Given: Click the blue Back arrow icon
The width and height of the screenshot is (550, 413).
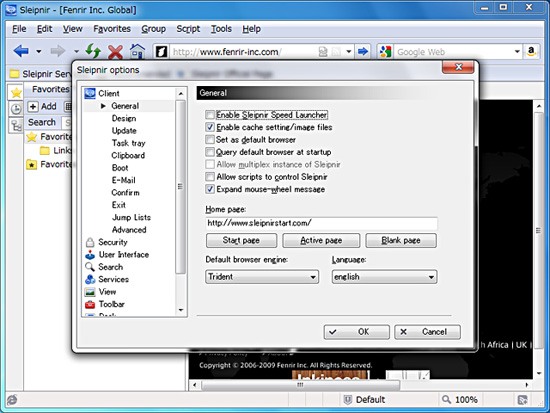Looking at the screenshot, I should pyautogui.click(x=21, y=51).
